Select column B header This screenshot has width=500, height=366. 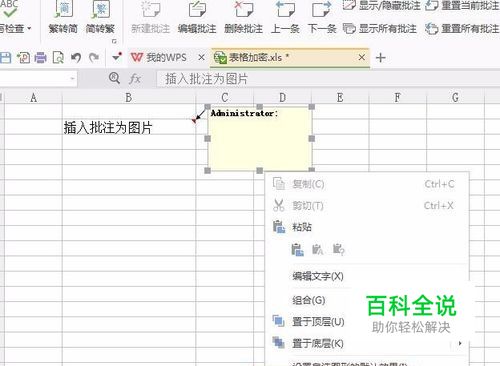pos(129,98)
